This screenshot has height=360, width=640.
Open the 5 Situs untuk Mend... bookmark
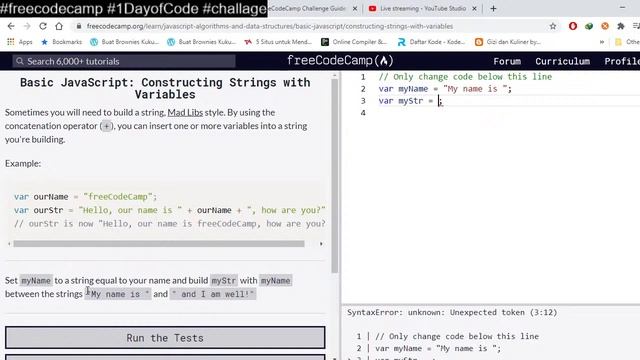[x=278, y=42]
